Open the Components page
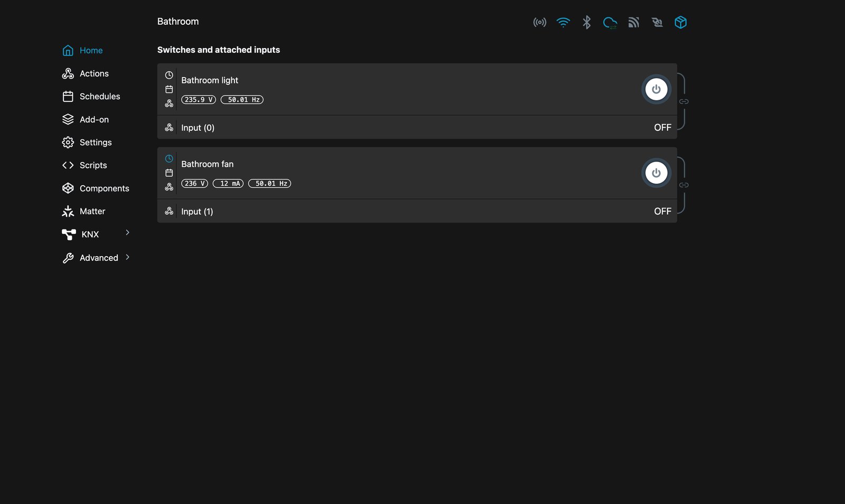The width and height of the screenshot is (845, 504). 96,188
